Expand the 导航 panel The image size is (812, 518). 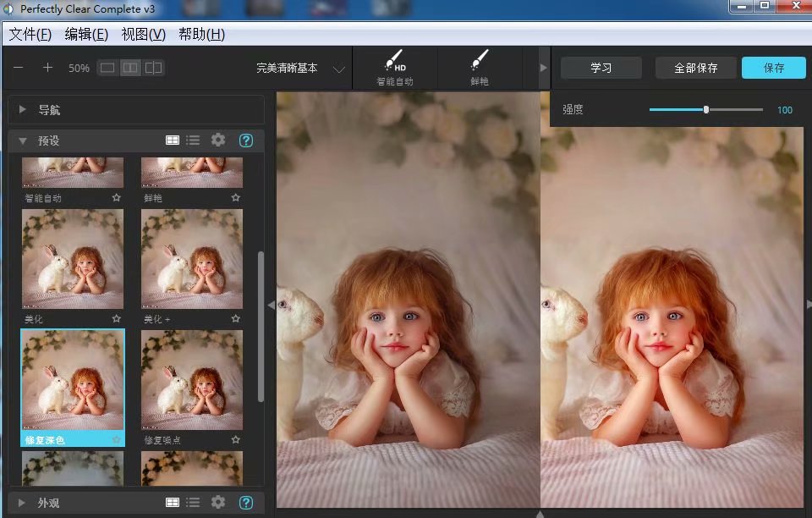pyautogui.click(x=24, y=110)
